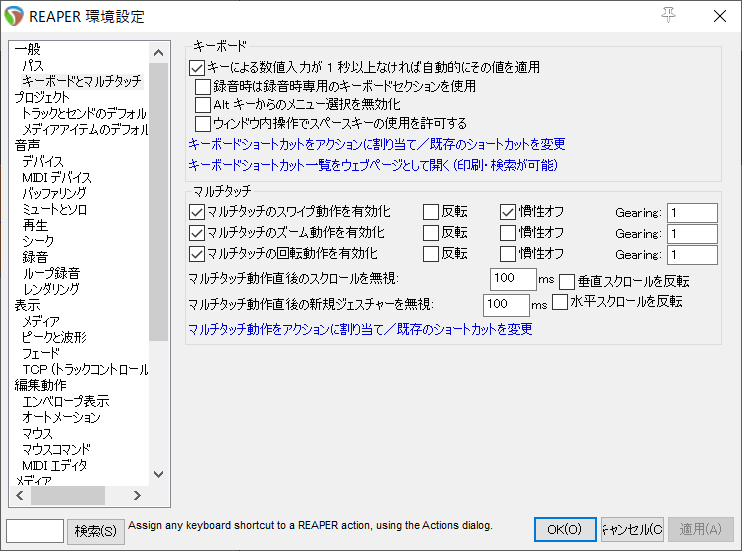Toggle マルチタッチのズーム動作を有効化 checkbox
Image resolution: width=742 pixels, height=551 pixels.
(197, 232)
